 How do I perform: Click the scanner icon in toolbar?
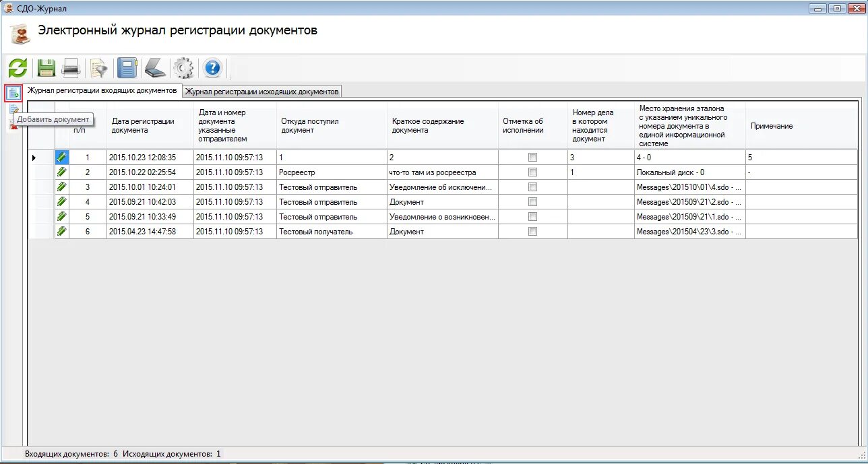pos(154,68)
